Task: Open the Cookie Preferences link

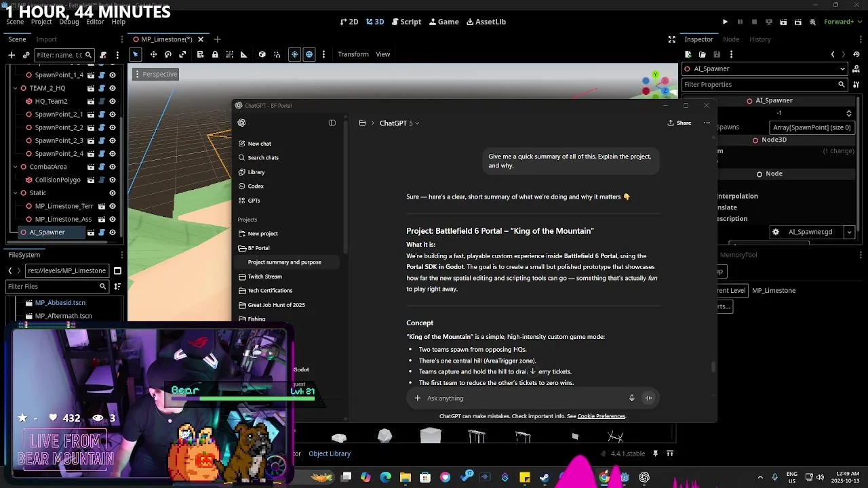Action: click(601, 416)
